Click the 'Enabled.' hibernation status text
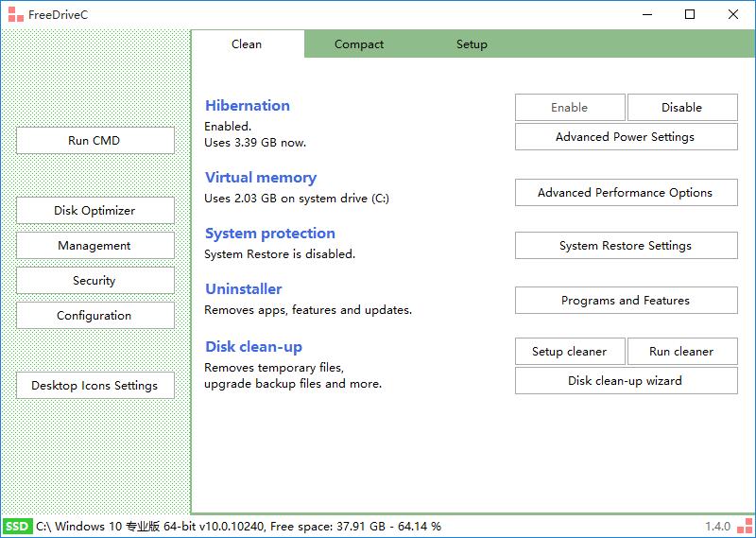756x538 pixels. click(x=228, y=127)
